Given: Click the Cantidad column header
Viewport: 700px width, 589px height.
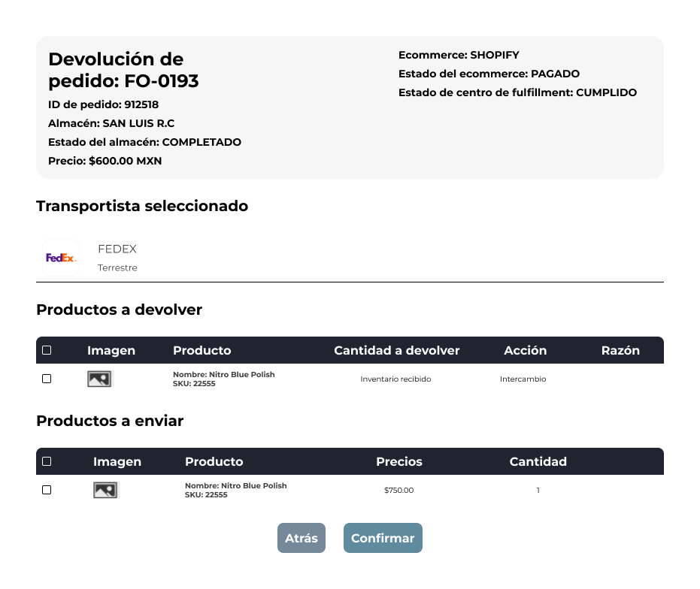Looking at the screenshot, I should coord(538,461).
